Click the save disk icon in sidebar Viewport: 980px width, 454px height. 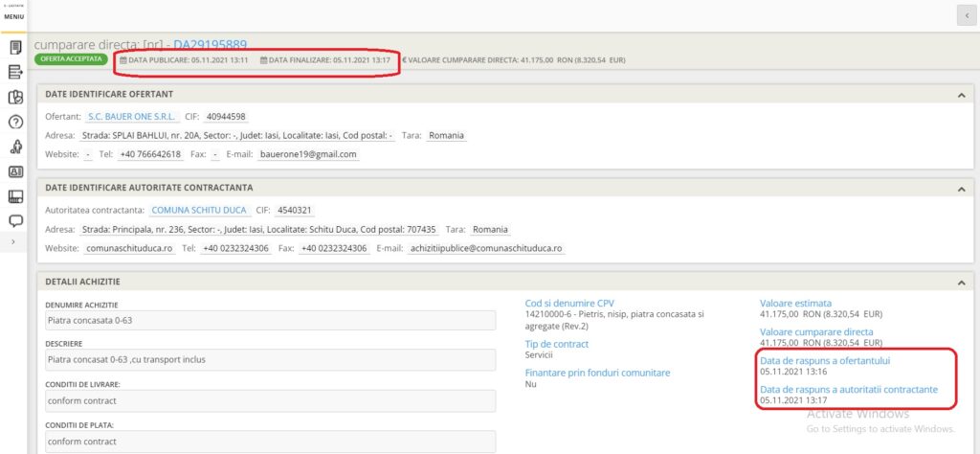[x=14, y=197]
